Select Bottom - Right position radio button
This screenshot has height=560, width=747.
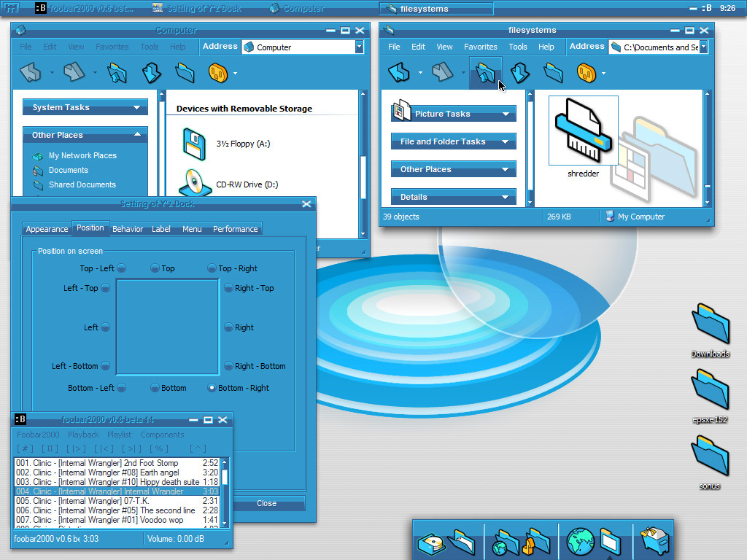(212, 388)
